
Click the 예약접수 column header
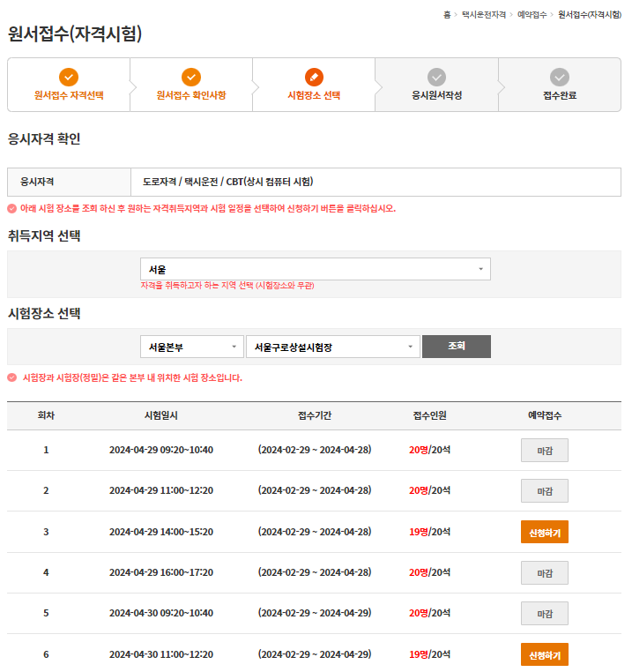(x=545, y=415)
